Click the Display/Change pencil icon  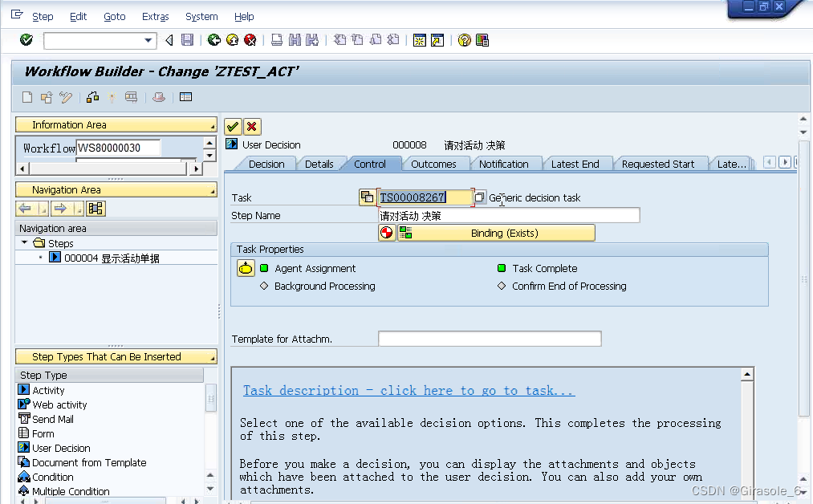[x=65, y=97]
